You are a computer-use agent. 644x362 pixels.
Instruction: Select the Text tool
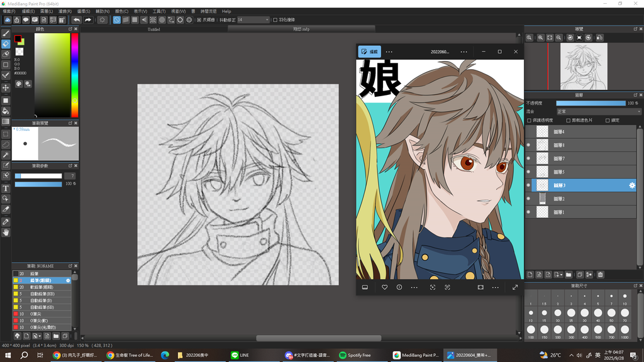[6, 188]
